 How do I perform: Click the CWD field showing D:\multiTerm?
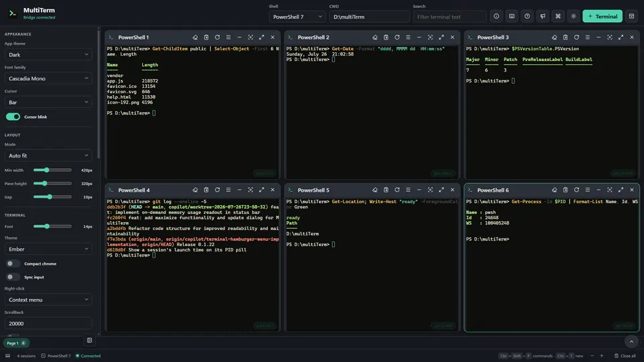[369, 17]
